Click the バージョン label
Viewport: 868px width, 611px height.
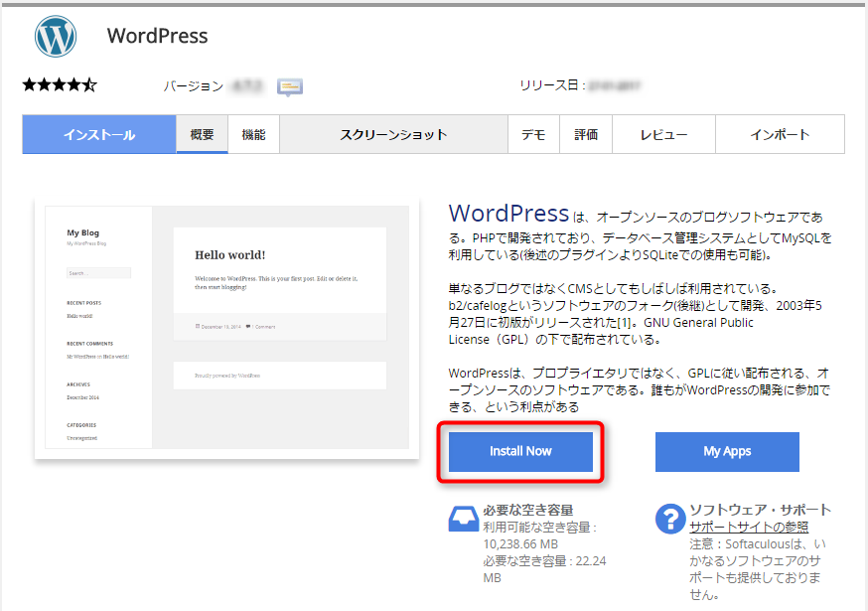pyautogui.click(x=194, y=86)
